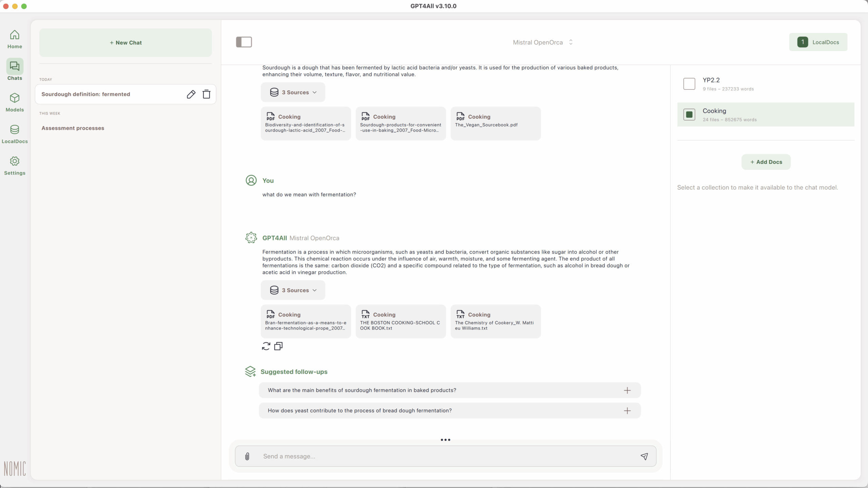Click Add Docs button

click(766, 162)
